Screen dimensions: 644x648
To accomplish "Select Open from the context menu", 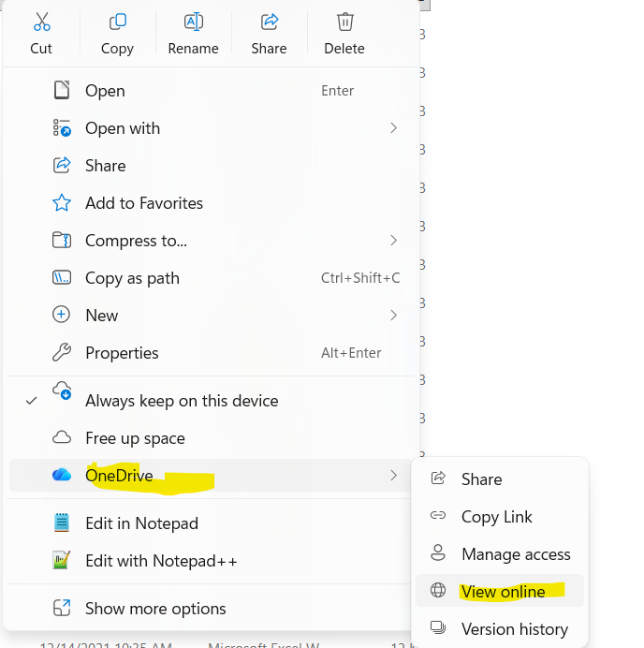I will coord(211,91).
